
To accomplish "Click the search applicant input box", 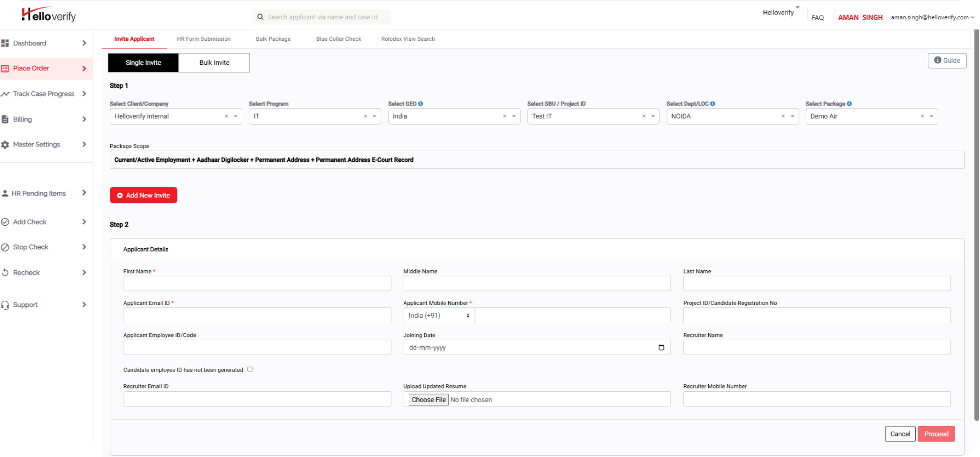I will (x=322, y=17).
